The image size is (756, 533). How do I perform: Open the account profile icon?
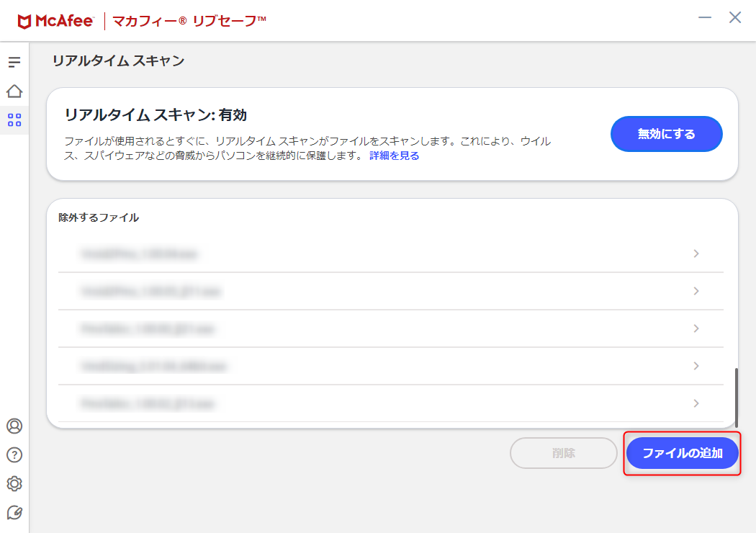[14, 426]
